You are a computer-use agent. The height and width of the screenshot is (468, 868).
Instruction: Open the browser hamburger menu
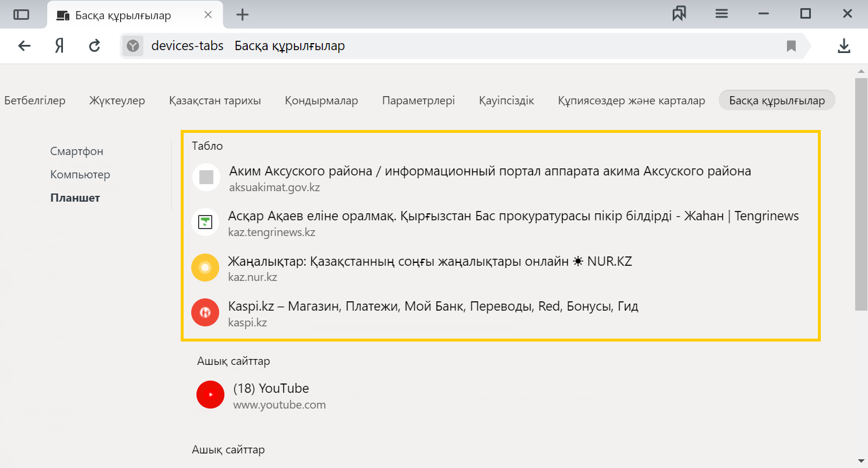(x=722, y=14)
